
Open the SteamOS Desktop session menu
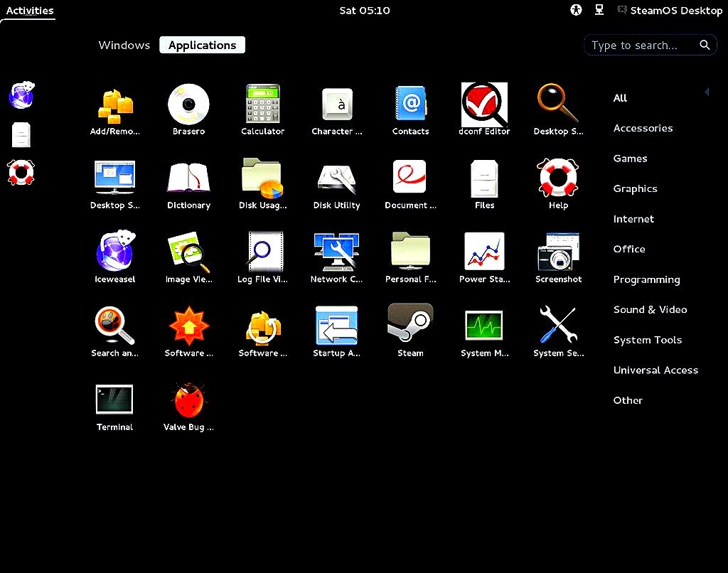(669, 10)
